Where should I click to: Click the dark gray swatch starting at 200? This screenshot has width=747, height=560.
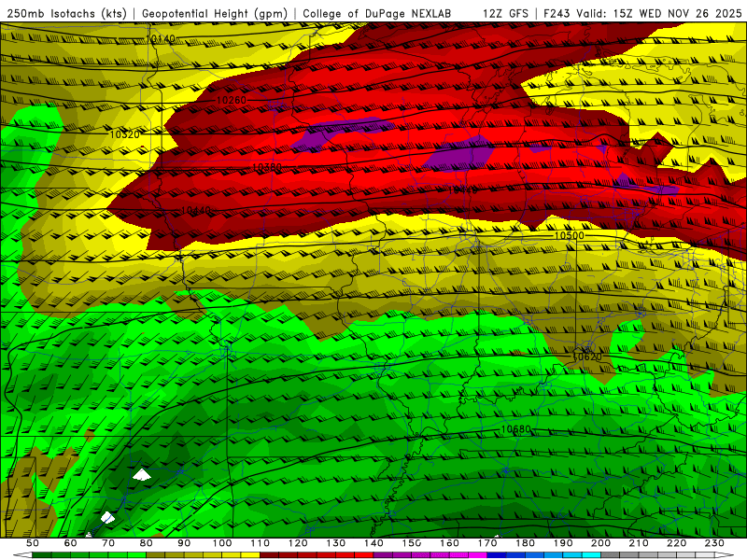(x=611, y=555)
